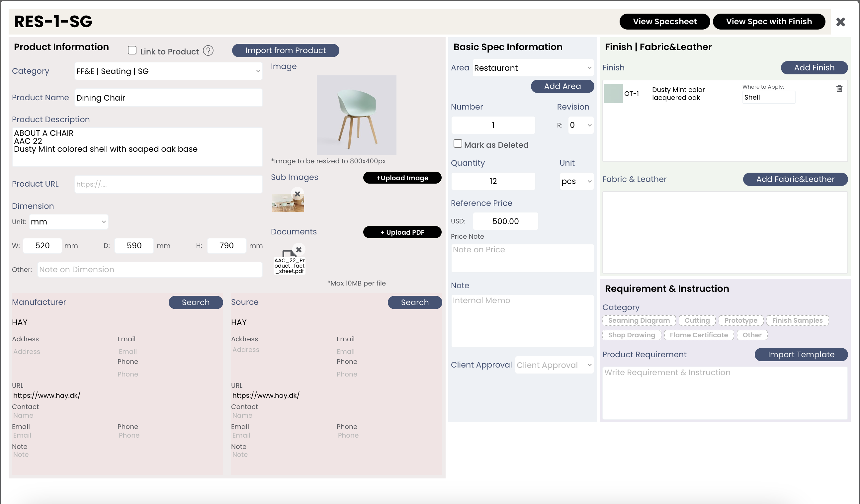Select the Prototype category tag

(x=740, y=320)
